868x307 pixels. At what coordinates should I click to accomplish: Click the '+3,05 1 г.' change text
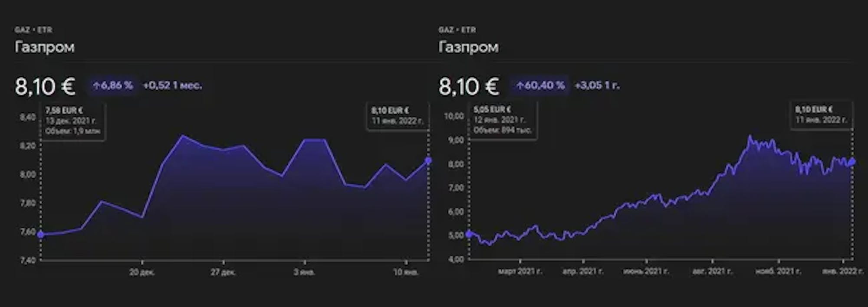[x=597, y=85]
